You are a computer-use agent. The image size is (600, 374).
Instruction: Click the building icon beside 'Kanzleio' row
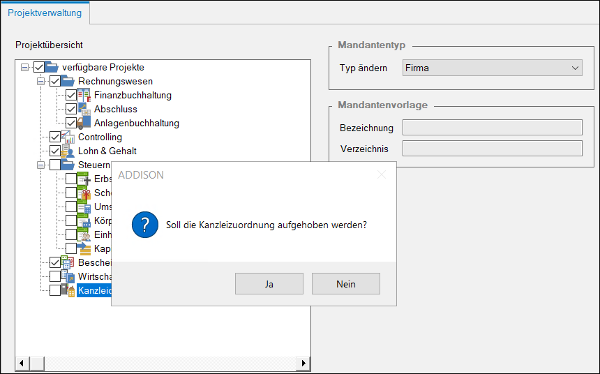pos(68,290)
